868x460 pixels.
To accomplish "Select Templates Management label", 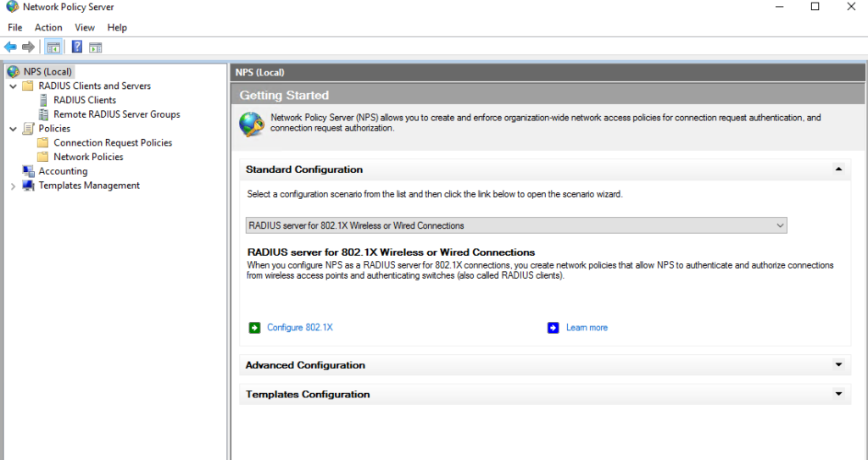I will pos(89,186).
